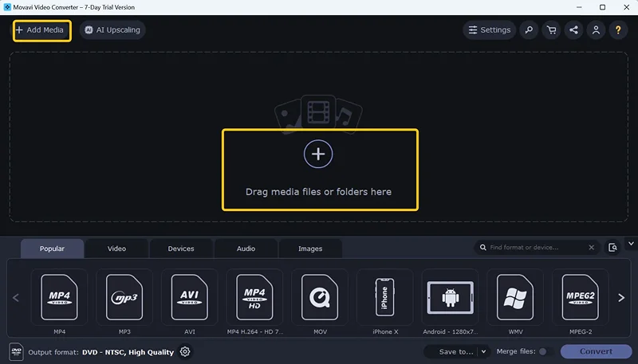The height and width of the screenshot is (364, 638).
Task: Toggle the Merge files switch
Action: point(545,352)
